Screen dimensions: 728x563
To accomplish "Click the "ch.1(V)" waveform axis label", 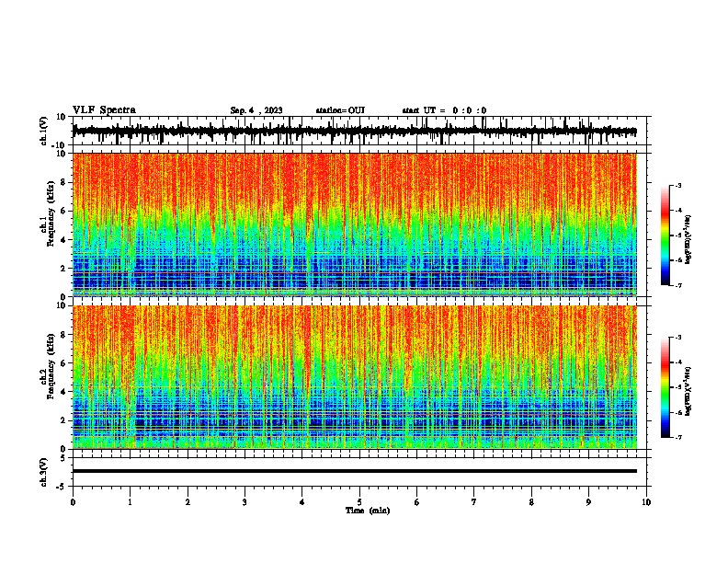I will (44, 131).
